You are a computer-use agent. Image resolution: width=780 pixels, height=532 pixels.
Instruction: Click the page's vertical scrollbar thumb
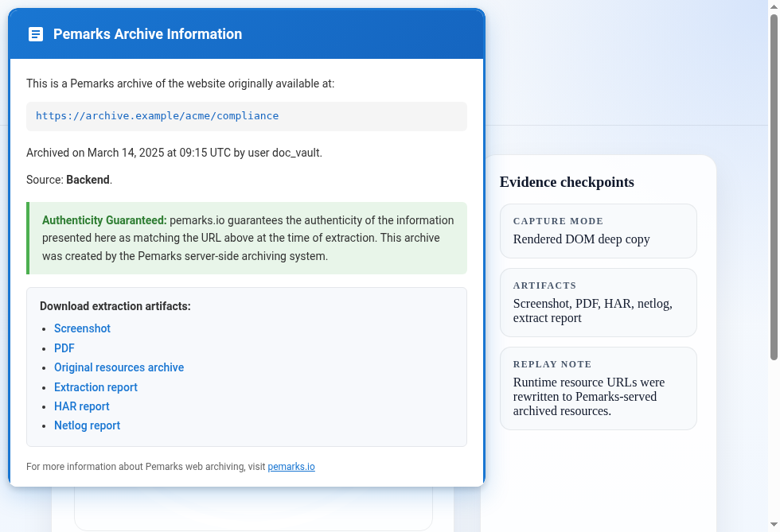[774, 187]
